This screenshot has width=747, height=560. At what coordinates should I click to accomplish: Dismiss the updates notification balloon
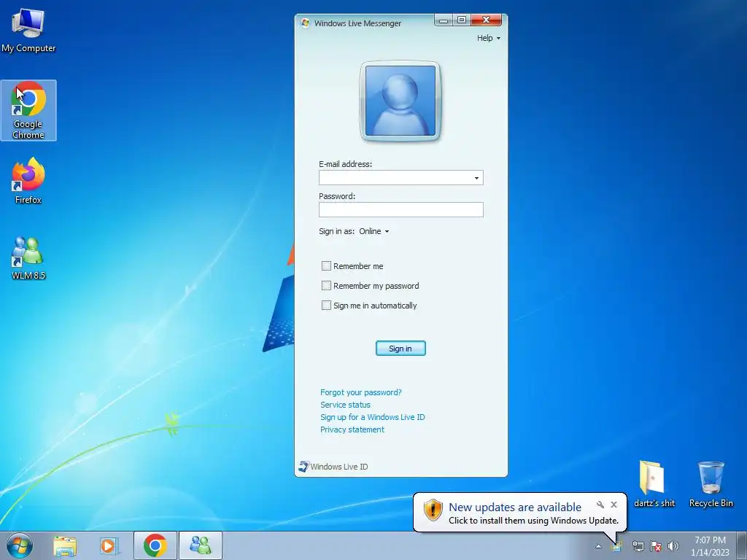point(614,505)
